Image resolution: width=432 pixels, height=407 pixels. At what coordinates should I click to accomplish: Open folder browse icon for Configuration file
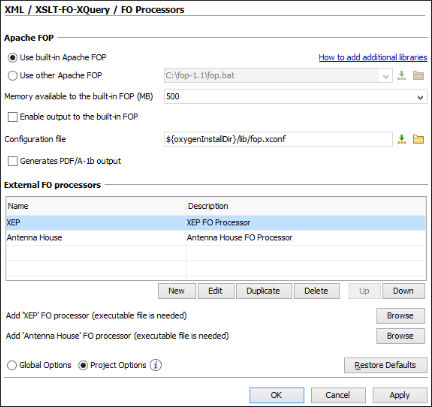pos(418,139)
